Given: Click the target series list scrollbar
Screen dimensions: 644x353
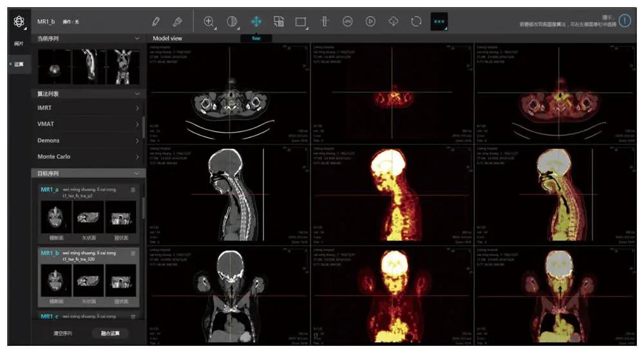Looking at the screenshot, I should click(x=144, y=208).
